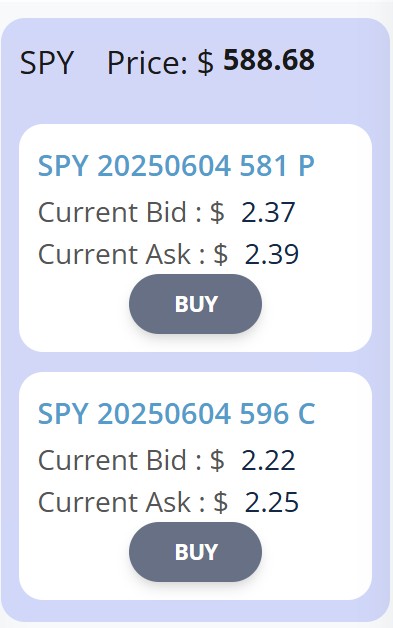Click the SPY ticker symbol in header
The width and height of the screenshot is (393, 628).
[x=47, y=63]
